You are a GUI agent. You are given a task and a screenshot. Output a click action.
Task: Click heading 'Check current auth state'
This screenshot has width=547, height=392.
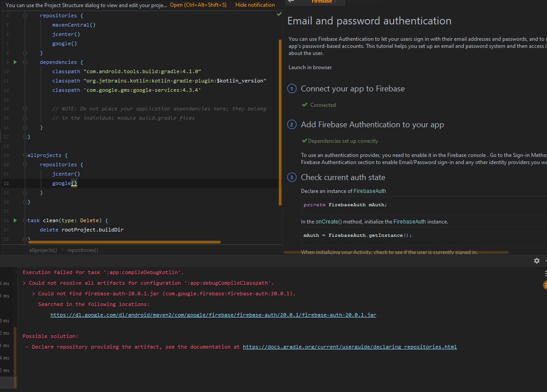(343, 177)
